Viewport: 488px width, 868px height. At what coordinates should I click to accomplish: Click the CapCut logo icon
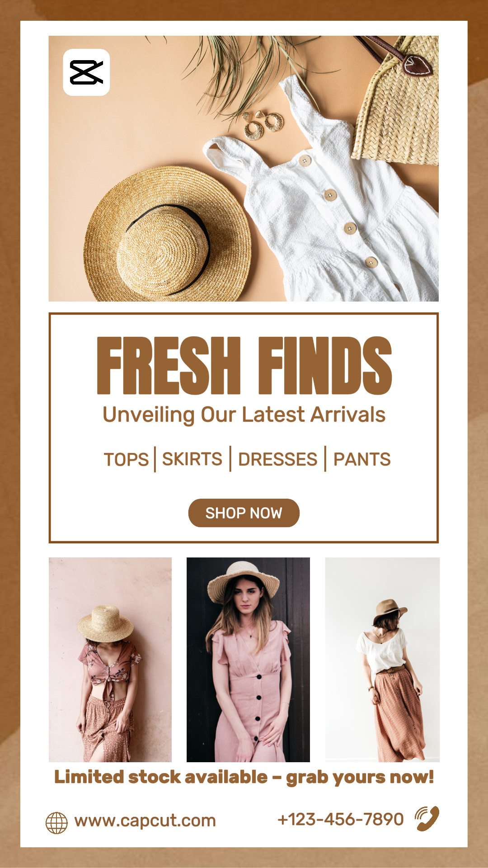click(86, 72)
